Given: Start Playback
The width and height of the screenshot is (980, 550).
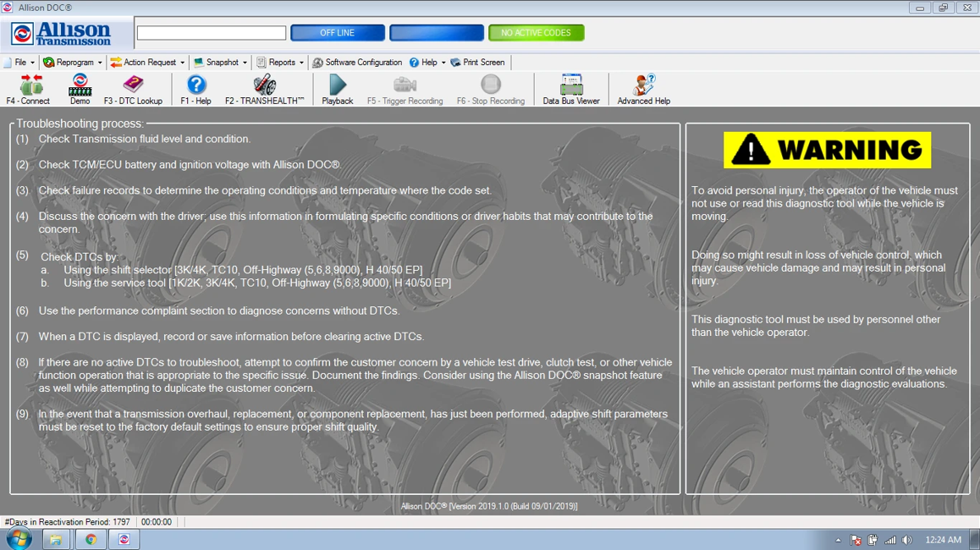Looking at the screenshot, I should click(338, 89).
